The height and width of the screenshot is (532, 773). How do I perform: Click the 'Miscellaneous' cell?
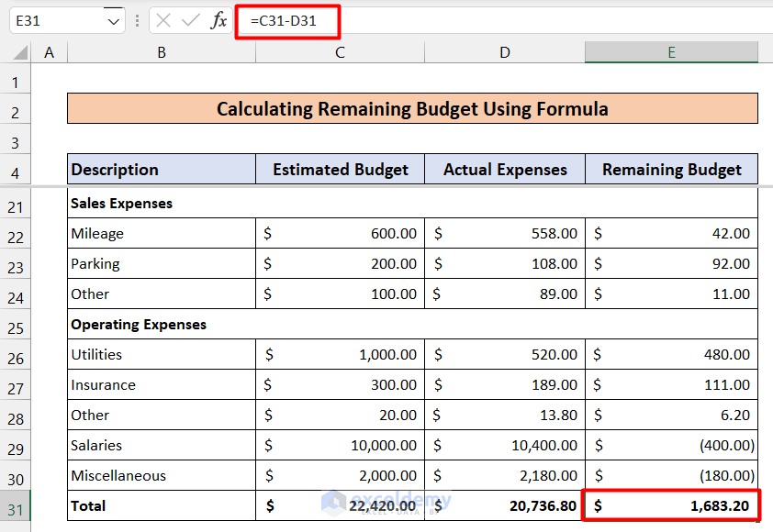click(162, 475)
